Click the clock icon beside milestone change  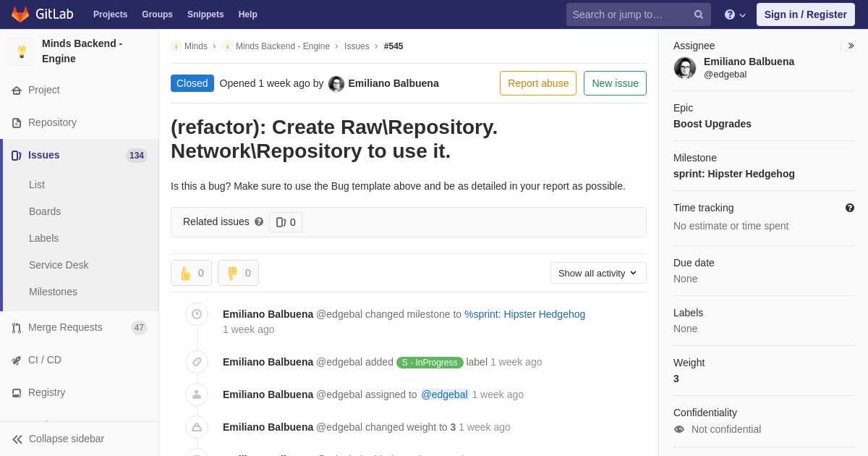pos(197,314)
